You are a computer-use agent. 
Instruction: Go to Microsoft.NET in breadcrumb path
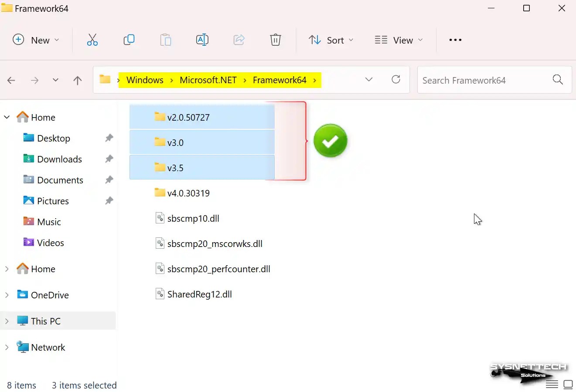click(x=208, y=80)
